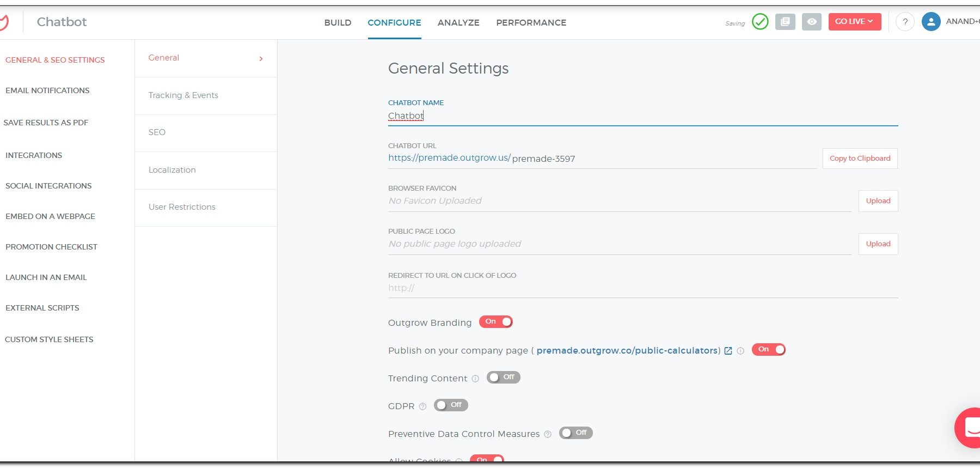The height and width of the screenshot is (468, 980).
Task: Open help via the question mark icon
Action: click(x=905, y=22)
